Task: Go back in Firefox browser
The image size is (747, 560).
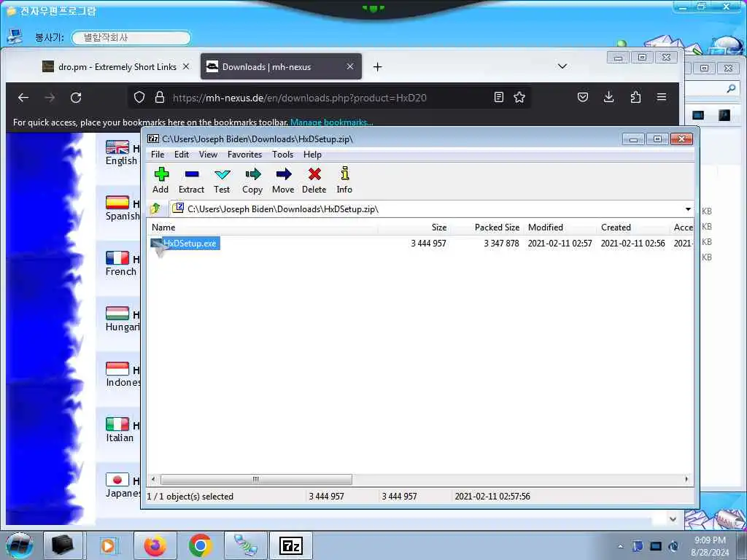Action: (x=23, y=98)
